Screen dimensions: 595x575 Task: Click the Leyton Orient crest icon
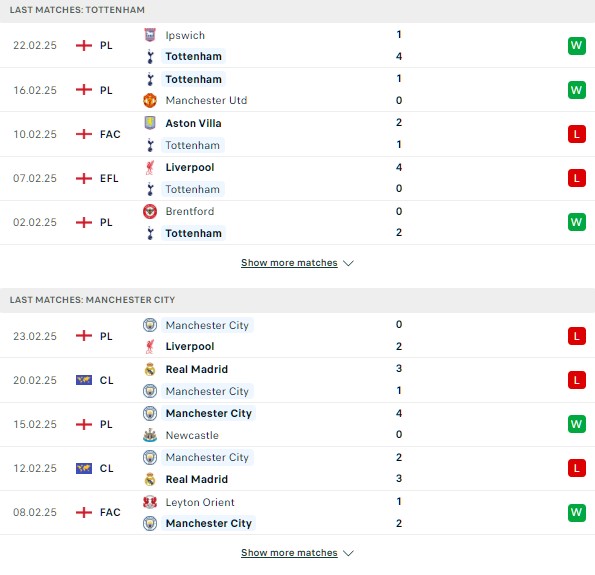click(x=150, y=502)
